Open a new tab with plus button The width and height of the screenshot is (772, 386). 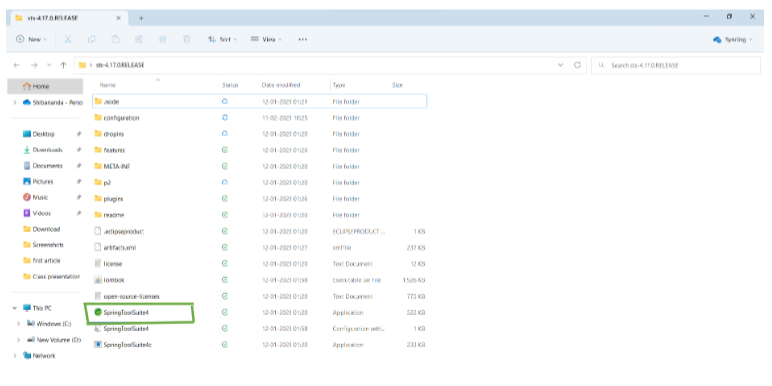coord(141,18)
